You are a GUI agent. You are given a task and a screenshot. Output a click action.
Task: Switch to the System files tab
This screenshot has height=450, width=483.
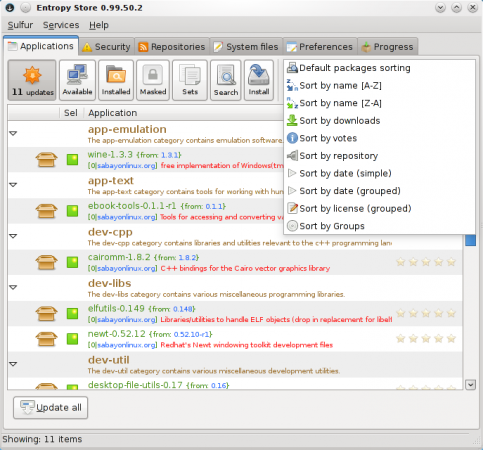(x=246, y=47)
